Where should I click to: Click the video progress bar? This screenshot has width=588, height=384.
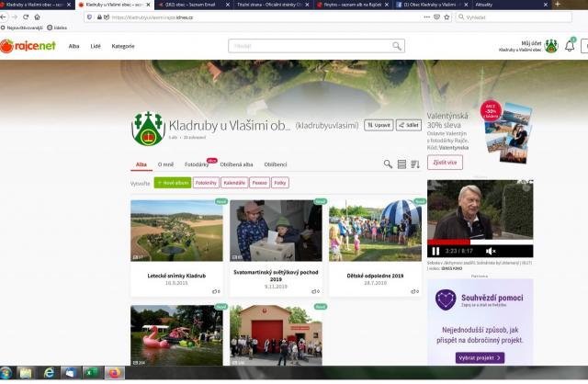(x=480, y=243)
